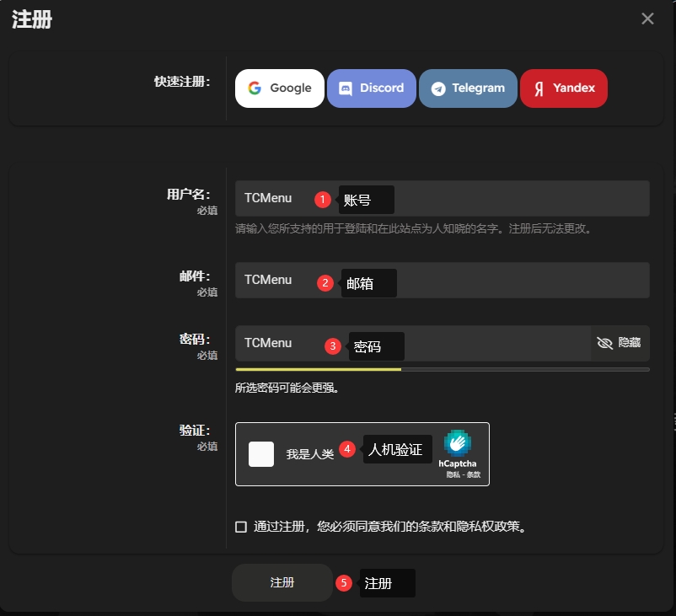Viewport: 676px width, 616px height.
Task: Click the password strength bar
Action: pyautogui.click(x=442, y=369)
